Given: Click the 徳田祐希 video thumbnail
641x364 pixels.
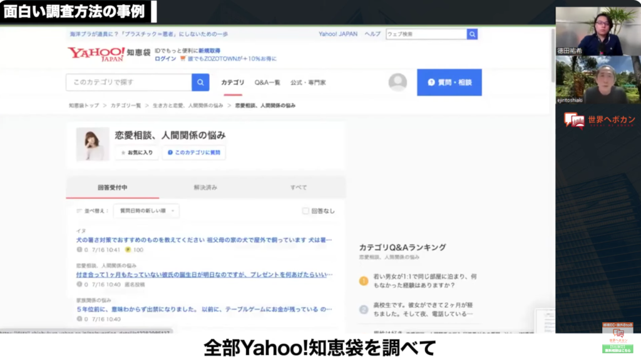Looking at the screenshot, I should point(598,31).
